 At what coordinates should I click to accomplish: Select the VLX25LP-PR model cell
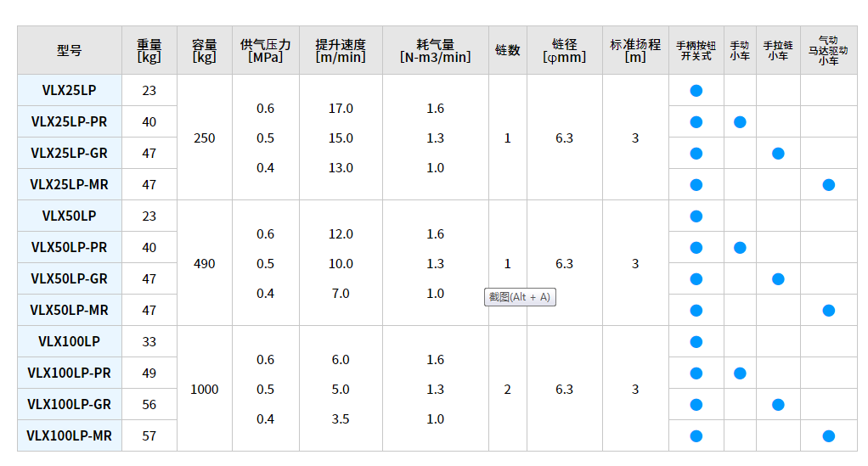pyautogui.click(x=69, y=121)
